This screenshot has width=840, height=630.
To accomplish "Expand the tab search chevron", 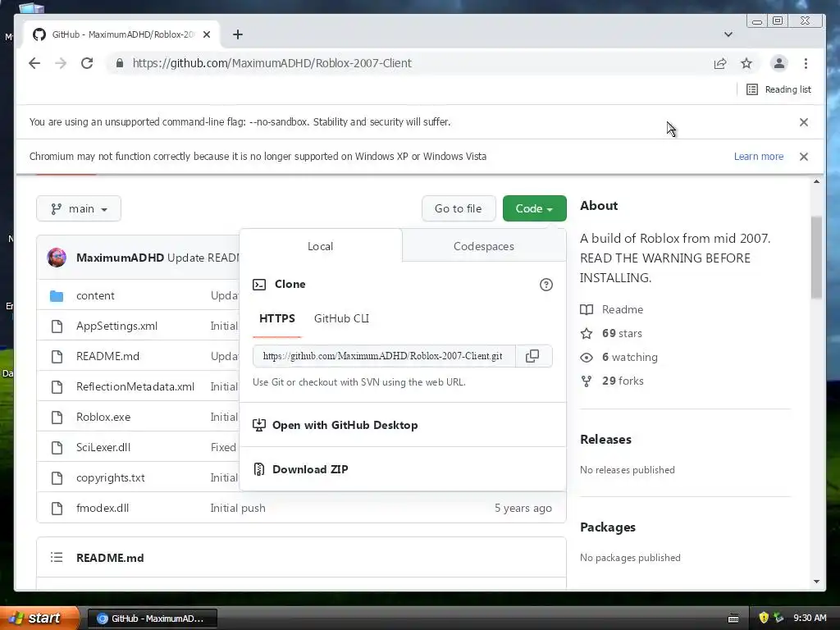I will (728, 34).
